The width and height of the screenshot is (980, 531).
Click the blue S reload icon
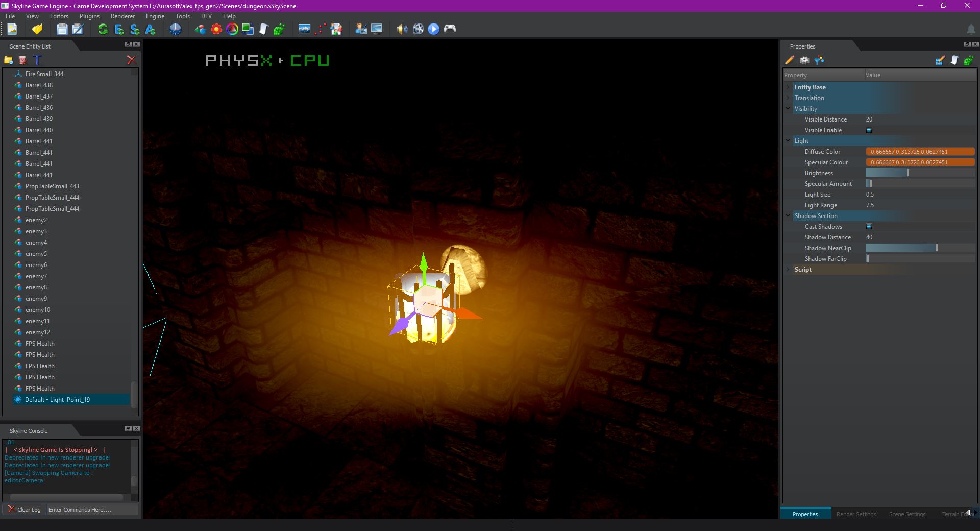coord(135,29)
